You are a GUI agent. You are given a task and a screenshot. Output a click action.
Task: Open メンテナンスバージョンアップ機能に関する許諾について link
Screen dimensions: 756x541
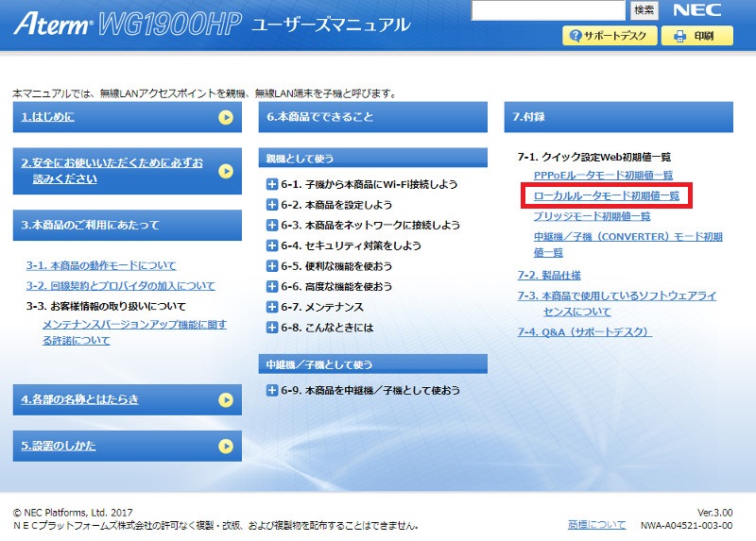(134, 332)
